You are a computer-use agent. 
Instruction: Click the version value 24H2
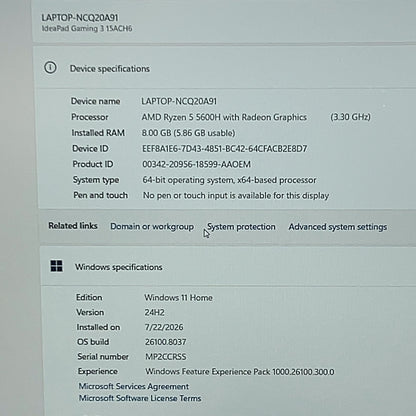(154, 312)
